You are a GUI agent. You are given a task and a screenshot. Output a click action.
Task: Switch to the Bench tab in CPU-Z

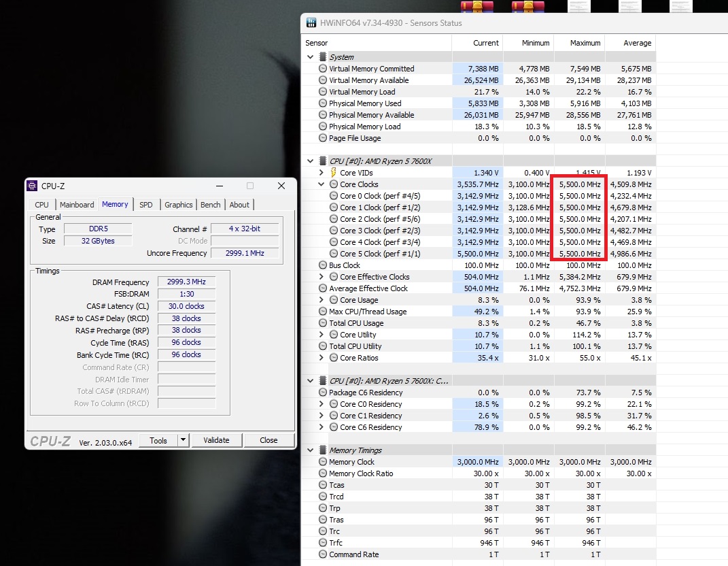(x=211, y=205)
